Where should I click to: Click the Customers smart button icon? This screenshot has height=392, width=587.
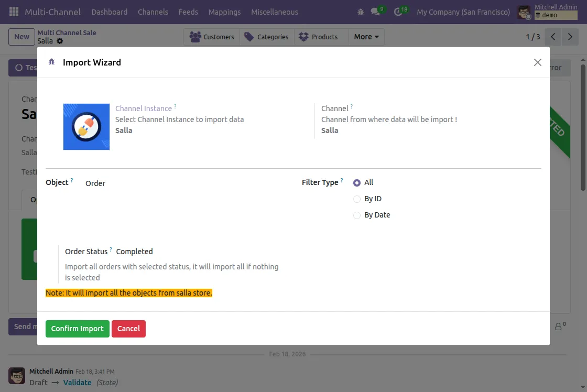click(196, 37)
